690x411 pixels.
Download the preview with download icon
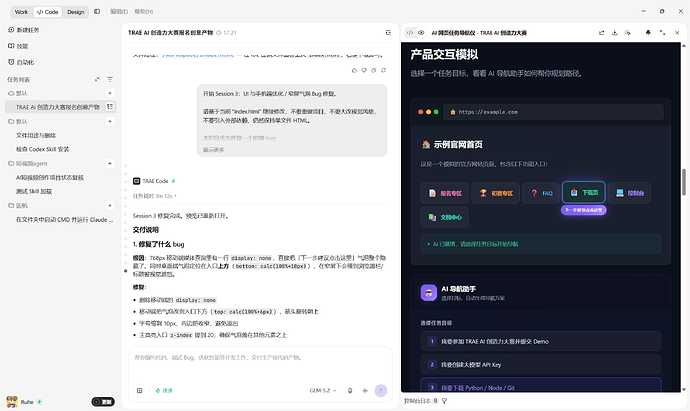[615, 33]
